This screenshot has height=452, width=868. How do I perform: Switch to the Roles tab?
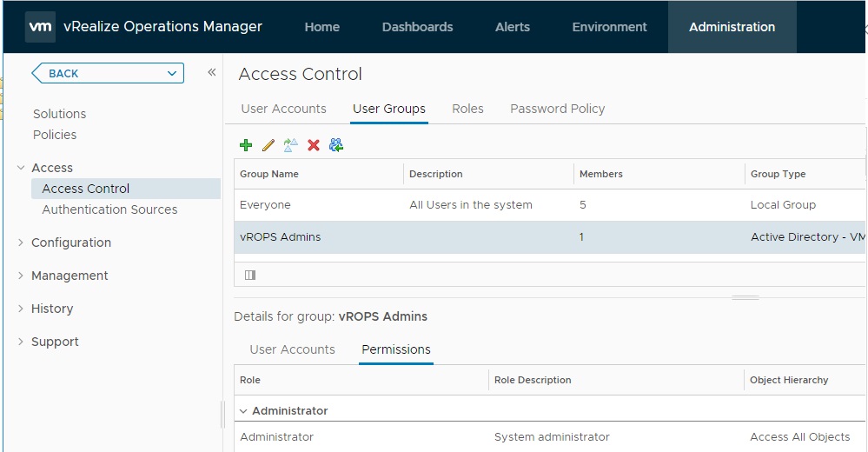pyautogui.click(x=467, y=109)
